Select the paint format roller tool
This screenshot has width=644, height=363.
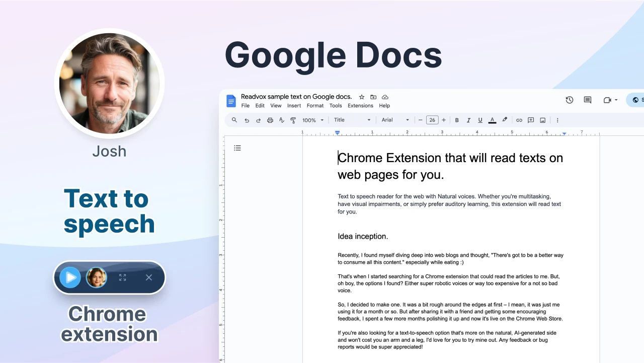293,120
